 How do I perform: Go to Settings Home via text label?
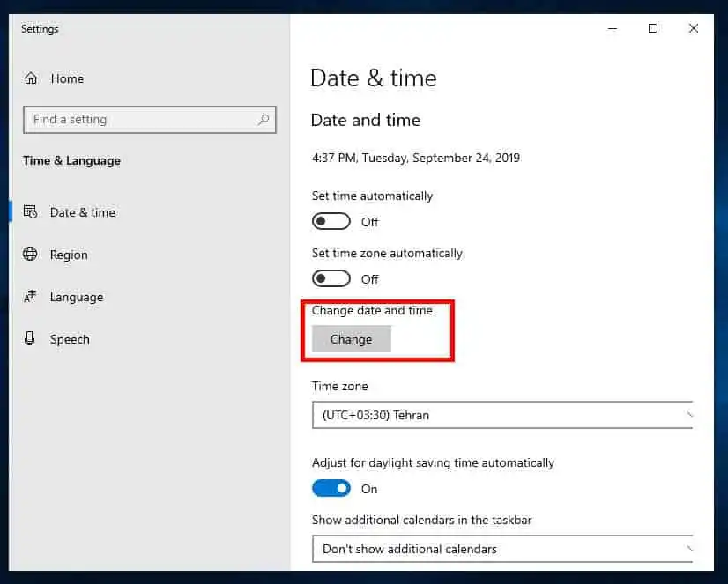click(67, 78)
